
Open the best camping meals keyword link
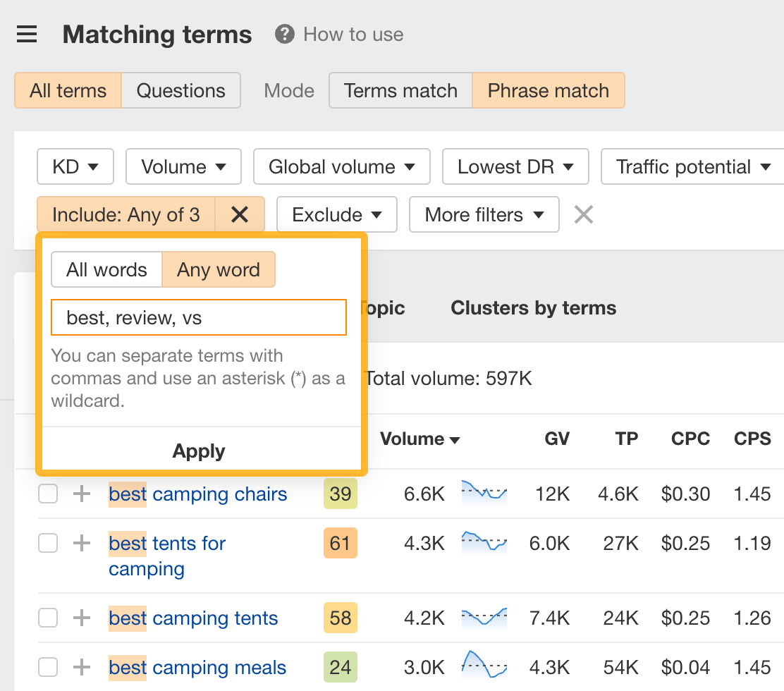coord(197,667)
